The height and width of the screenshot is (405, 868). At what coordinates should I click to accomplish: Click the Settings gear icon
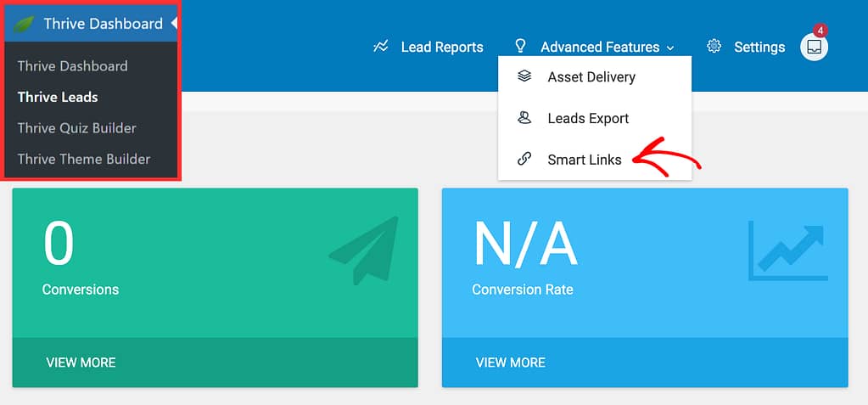point(714,47)
